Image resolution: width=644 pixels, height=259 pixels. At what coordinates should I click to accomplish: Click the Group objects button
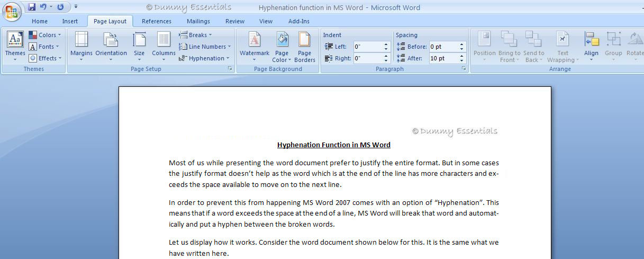tap(613, 46)
